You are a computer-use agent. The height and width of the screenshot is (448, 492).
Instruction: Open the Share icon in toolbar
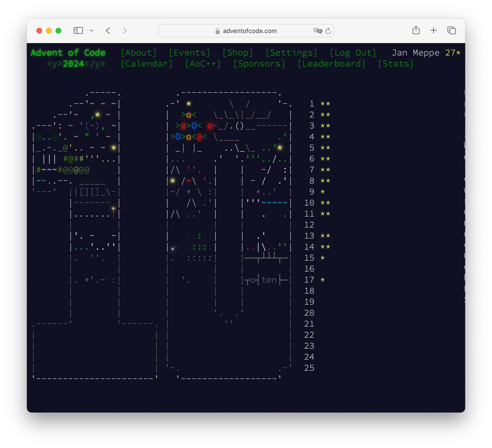(x=416, y=30)
